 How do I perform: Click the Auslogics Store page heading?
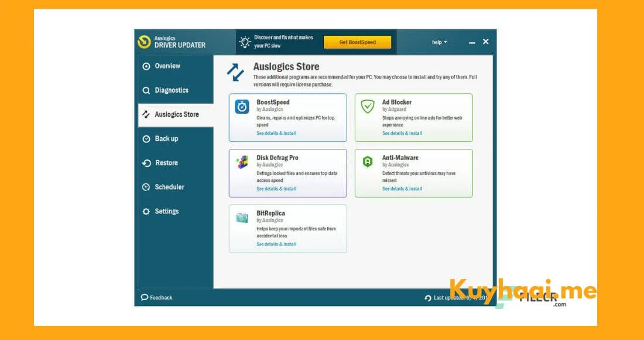pos(286,67)
